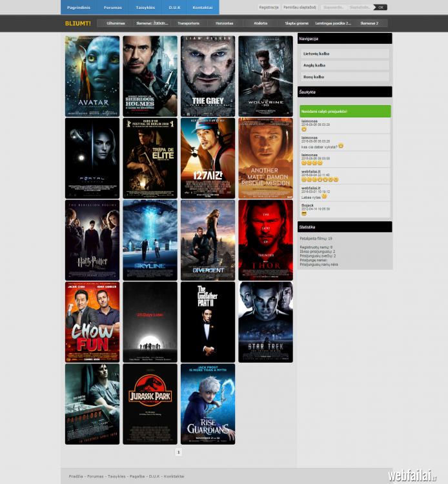Click the Registracija button
This screenshot has height=484, width=448.
click(x=269, y=7)
